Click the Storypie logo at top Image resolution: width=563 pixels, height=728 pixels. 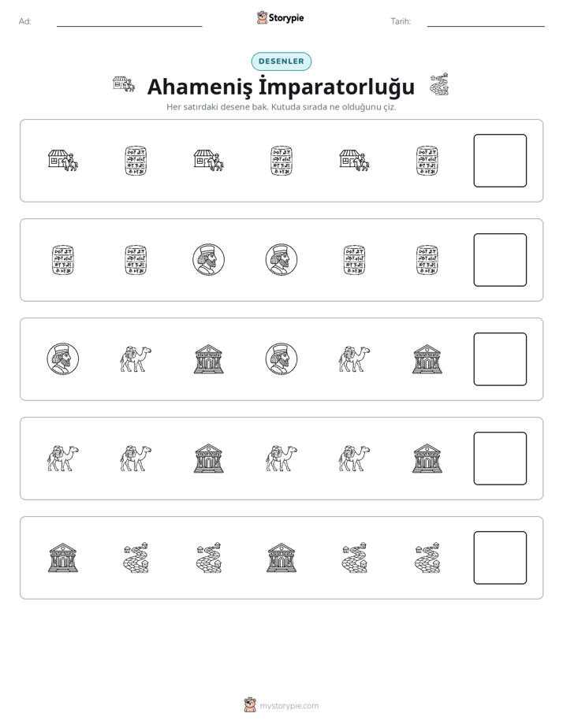pos(281,18)
